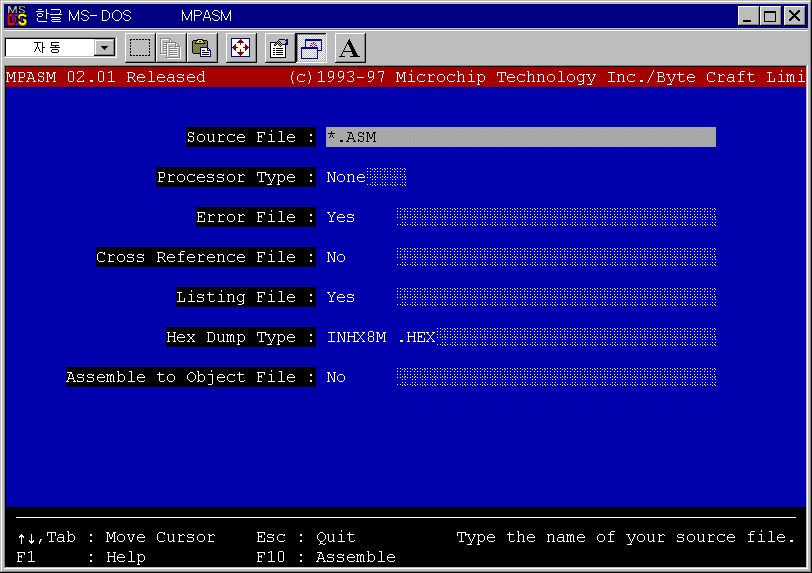
Task: Click the Source File *.ASM input field
Action: coord(520,137)
